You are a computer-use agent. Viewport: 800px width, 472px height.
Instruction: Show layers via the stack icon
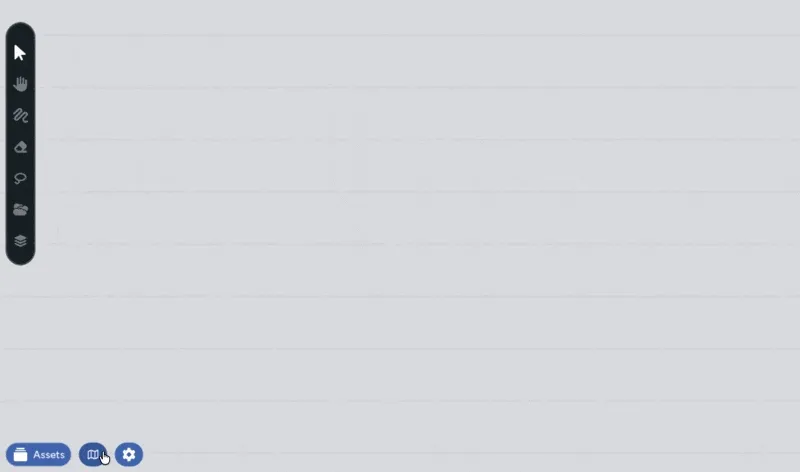[20, 241]
